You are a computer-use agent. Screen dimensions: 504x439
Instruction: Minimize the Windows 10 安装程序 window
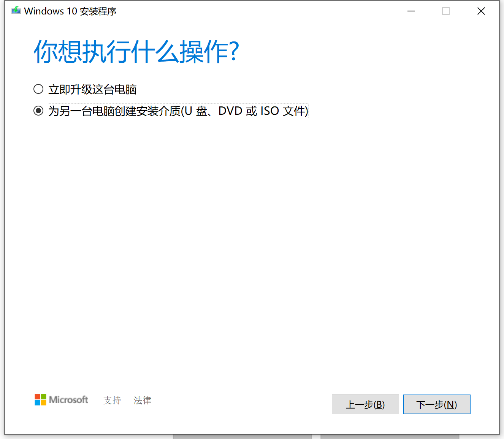[411, 11]
